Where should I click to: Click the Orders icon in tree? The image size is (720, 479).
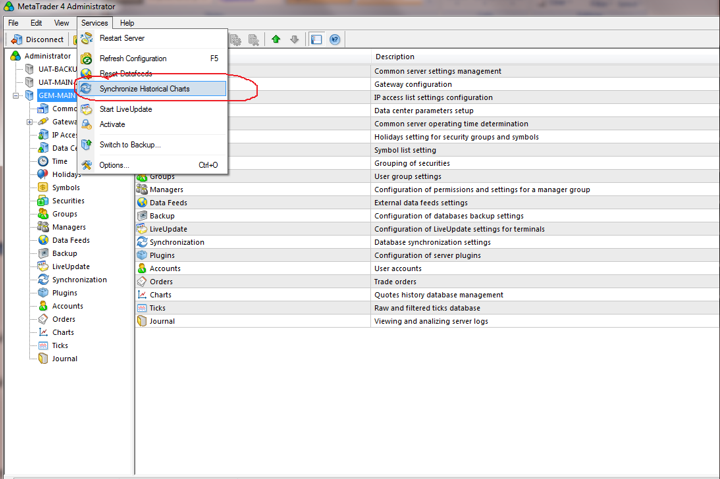tap(43, 319)
